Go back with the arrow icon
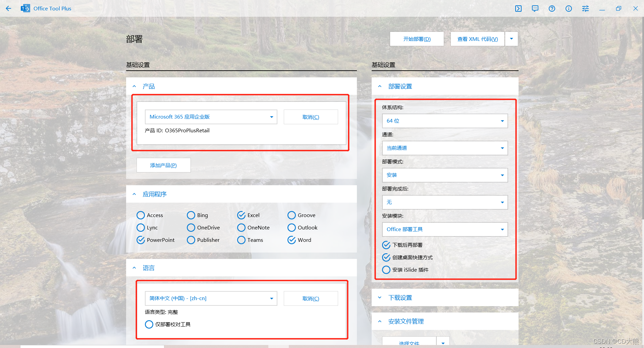644x348 pixels. point(8,8)
